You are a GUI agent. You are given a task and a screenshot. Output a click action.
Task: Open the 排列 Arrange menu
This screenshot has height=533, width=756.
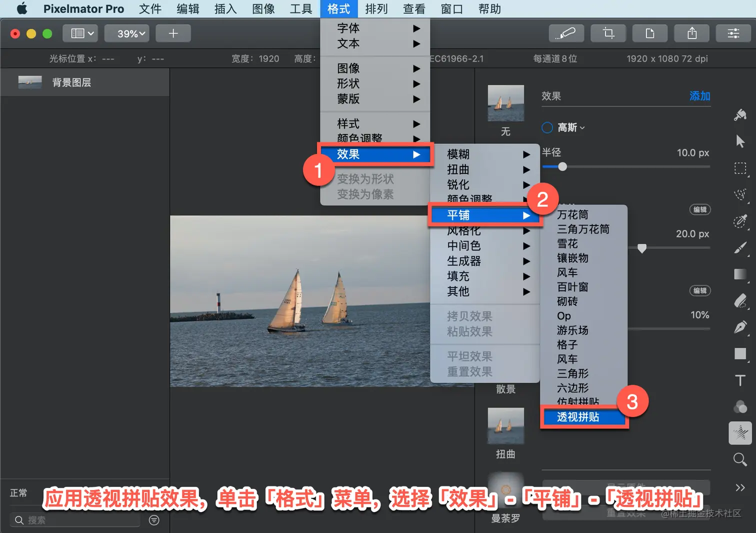(x=376, y=9)
